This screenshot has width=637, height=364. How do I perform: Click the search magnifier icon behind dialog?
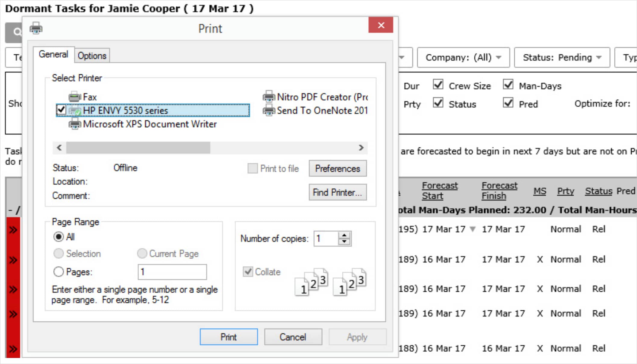tap(17, 32)
